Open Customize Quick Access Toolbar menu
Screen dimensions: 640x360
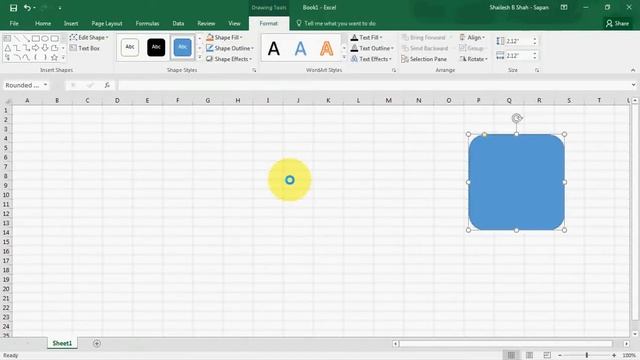click(x=60, y=8)
